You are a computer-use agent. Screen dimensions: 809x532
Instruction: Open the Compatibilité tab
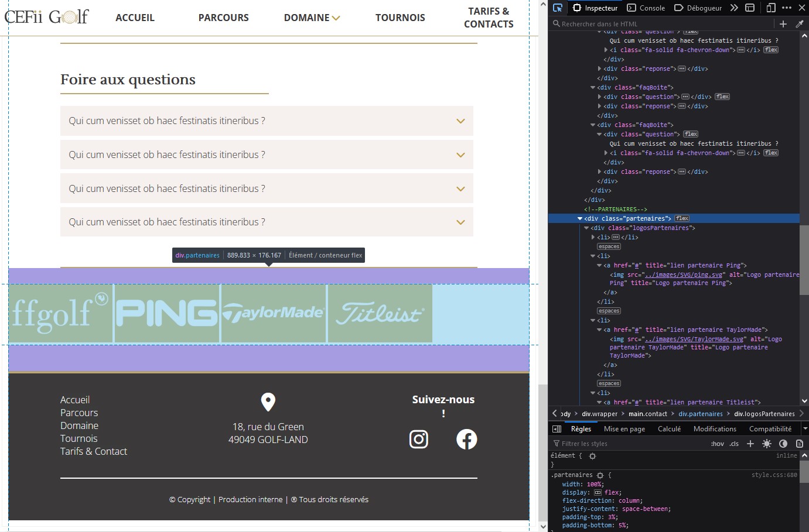[770, 429]
